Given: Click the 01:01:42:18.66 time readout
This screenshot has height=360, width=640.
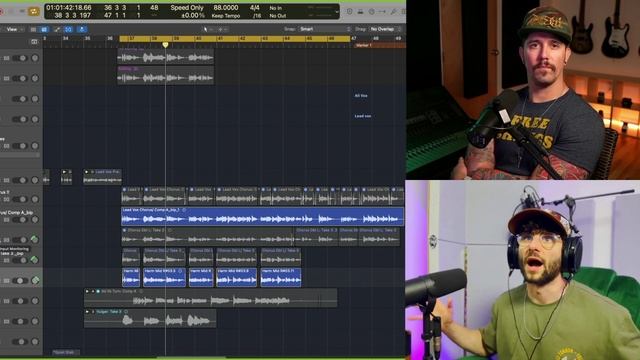Looking at the screenshot, I should pos(69,8).
